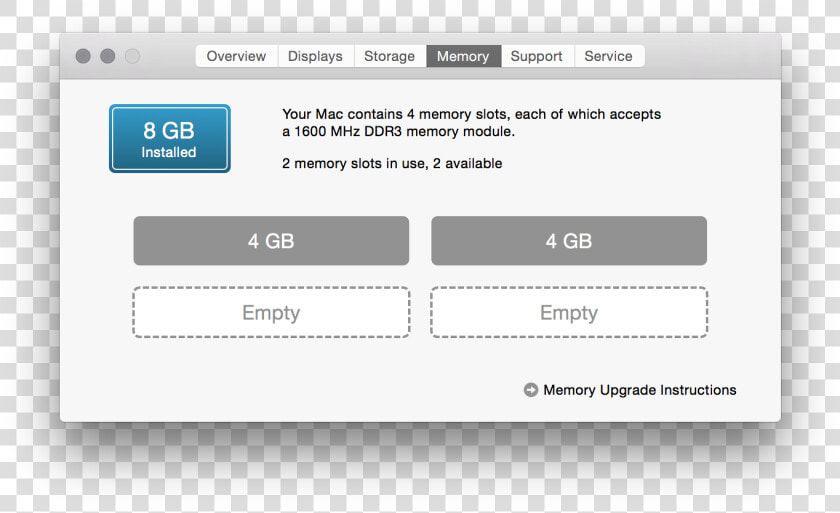This screenshot has height=513, width=840.
Task: Open the Service tab
Action: [x=609, y=56]
